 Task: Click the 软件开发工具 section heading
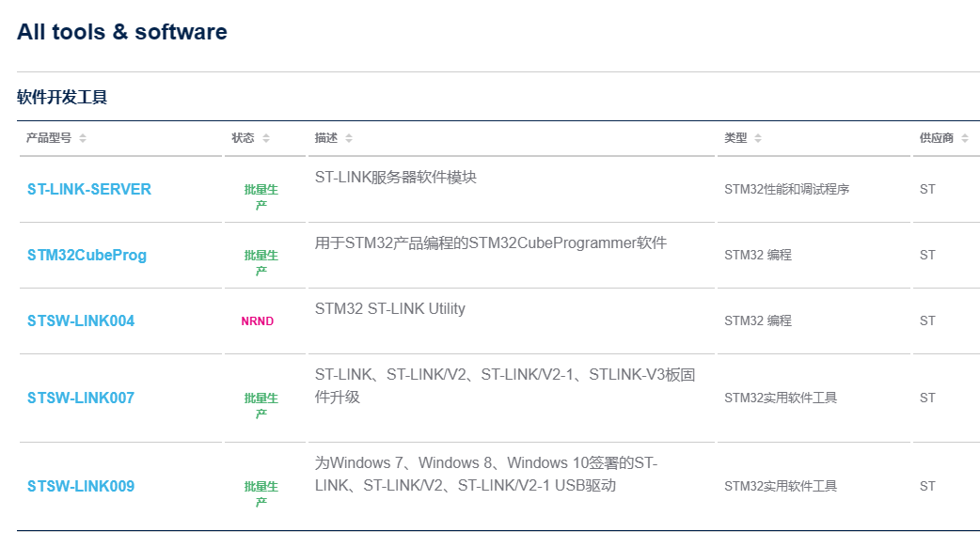(62, 98)
